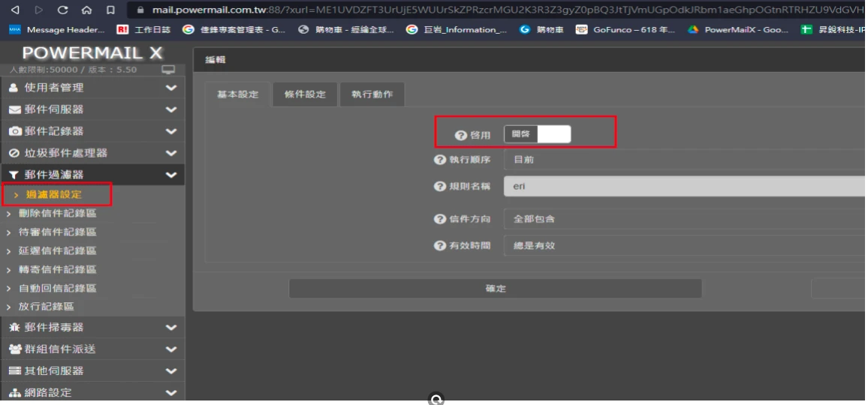Click the network icon of 網路設定
Viewport: 868px width, 405px height.
[x=15, y=393]
